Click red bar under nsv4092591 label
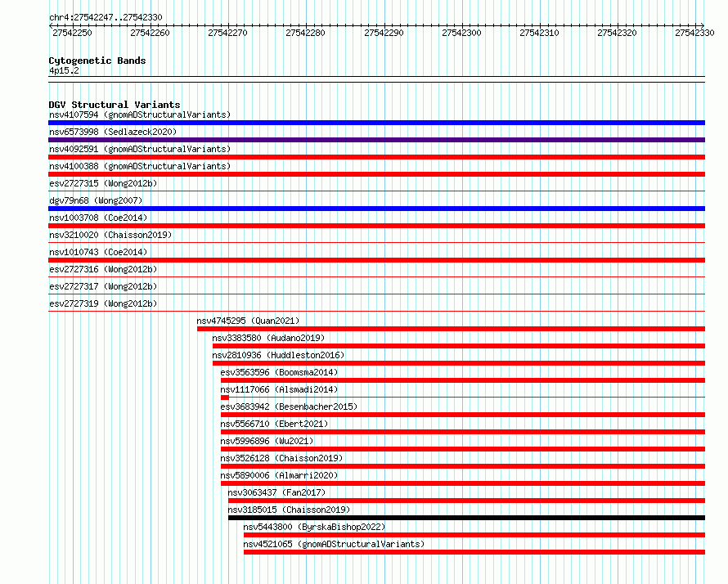The height and width of the screenshot is (584, 728). pos(376,157)
